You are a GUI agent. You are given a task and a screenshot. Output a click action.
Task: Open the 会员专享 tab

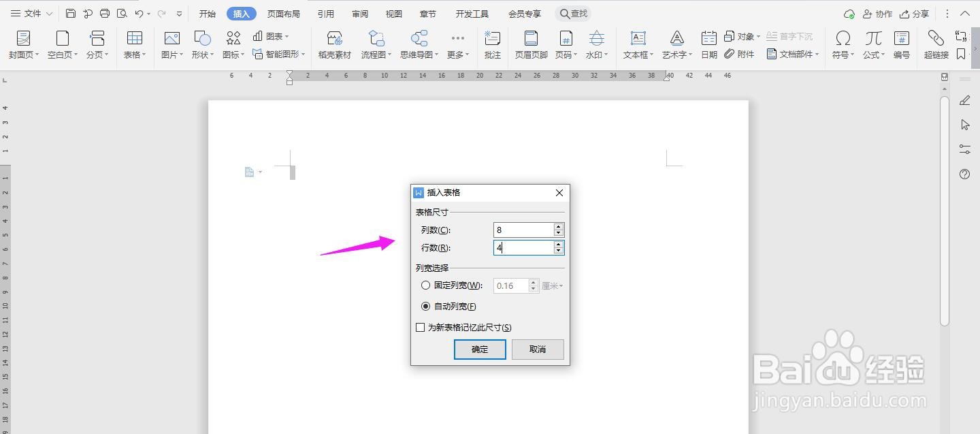[525, 14]
